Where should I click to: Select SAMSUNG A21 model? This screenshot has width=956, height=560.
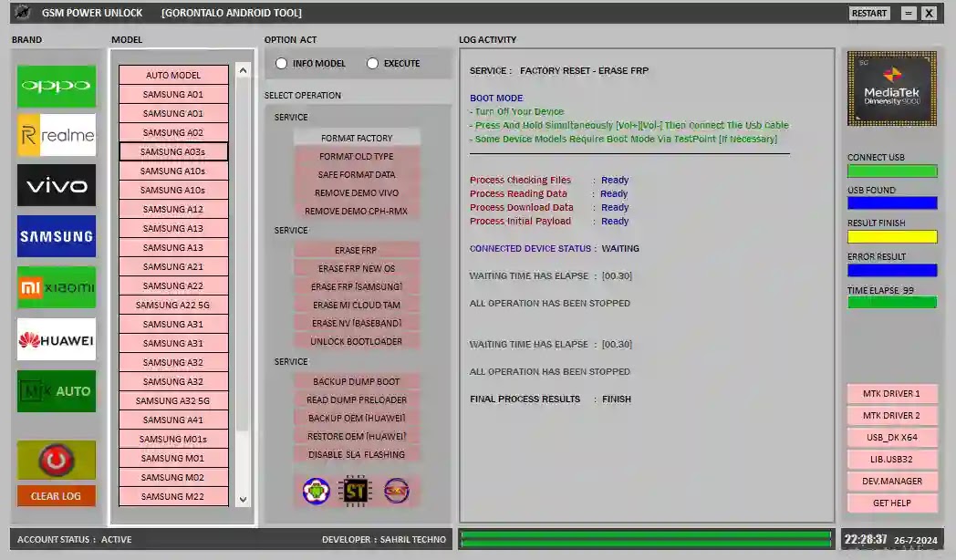pyautogui.click(x=173, y=266)
